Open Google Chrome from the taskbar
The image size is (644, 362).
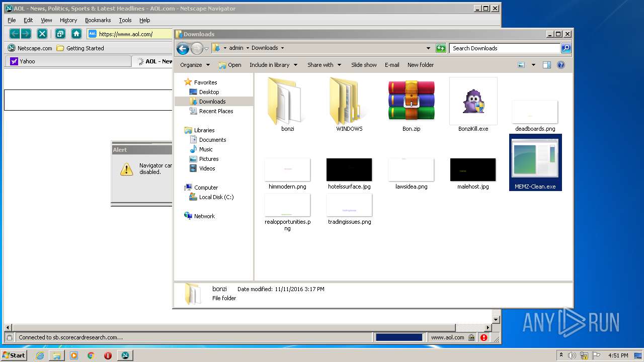[x=91, y=355]
